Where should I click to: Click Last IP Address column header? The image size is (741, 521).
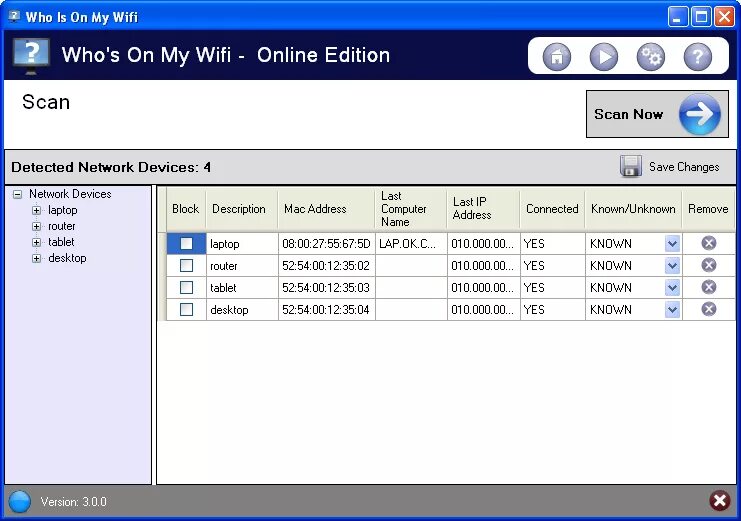483,209
